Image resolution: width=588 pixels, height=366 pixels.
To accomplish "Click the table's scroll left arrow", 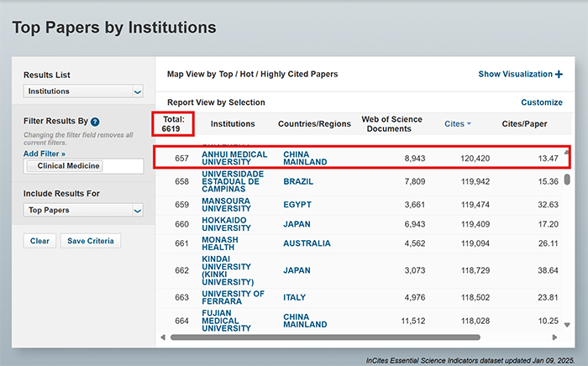I will click(x=162, y=337).
